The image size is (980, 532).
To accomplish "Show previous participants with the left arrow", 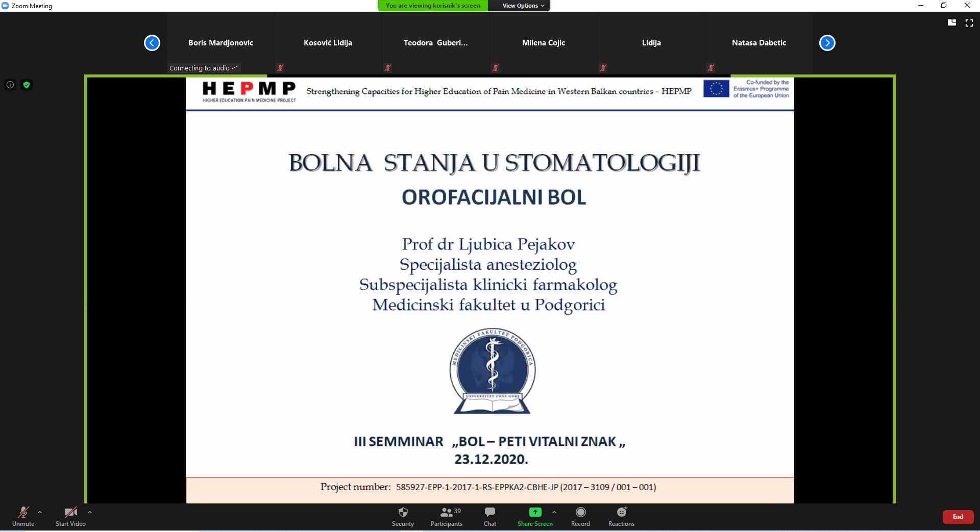I will click(x=152, y=43).
